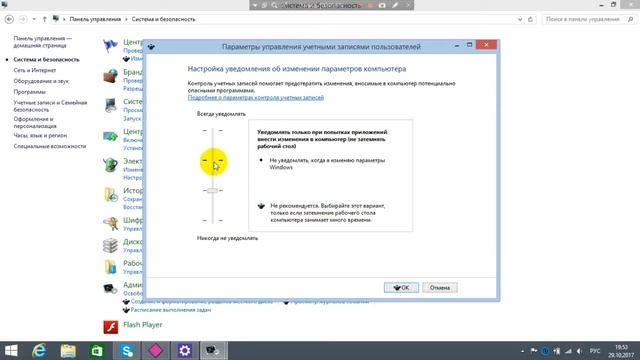Switch to pink diamond taskbar app
This screenshot has height=360, width=640.
coord(156,351)
